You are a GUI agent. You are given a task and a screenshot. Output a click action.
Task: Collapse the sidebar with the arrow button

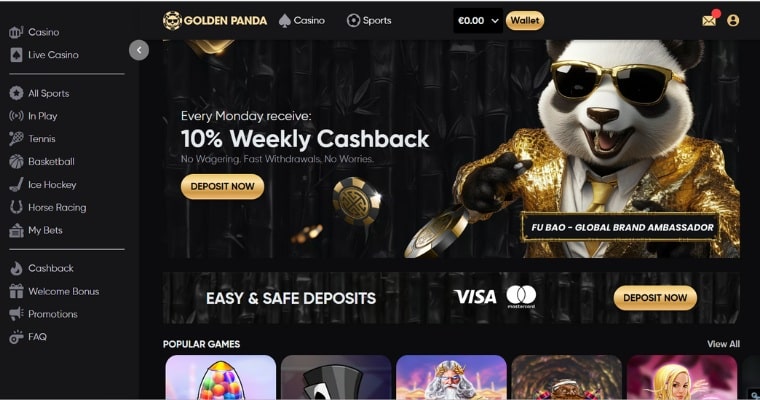point(139,50)
